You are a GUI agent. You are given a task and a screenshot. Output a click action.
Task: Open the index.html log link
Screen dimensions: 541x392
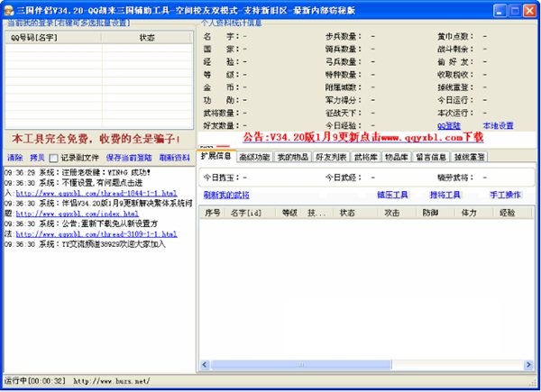[x=78, y=214]
